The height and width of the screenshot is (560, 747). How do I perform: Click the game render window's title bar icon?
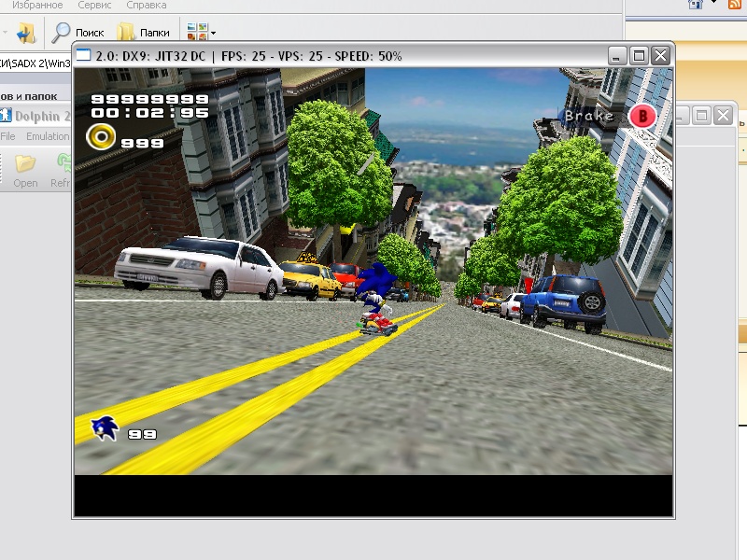point(85,56)
